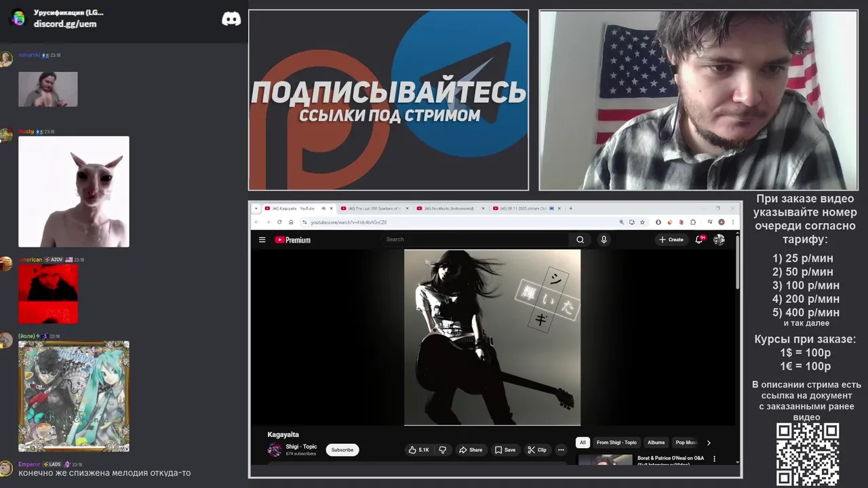This screenshot has height=488, width=868.
Task: Reload the YouTube page
Action: [279, 222]
